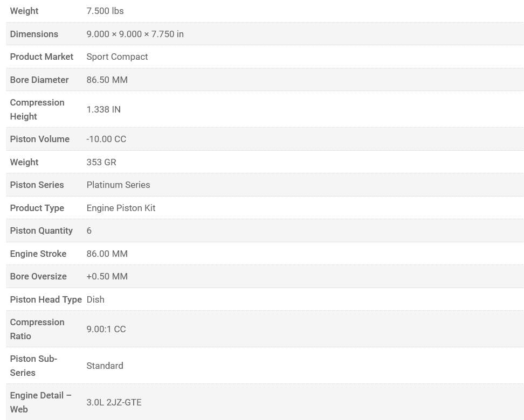
Task: Click the Standard sub-series value
Action: [x=105, y=366]
